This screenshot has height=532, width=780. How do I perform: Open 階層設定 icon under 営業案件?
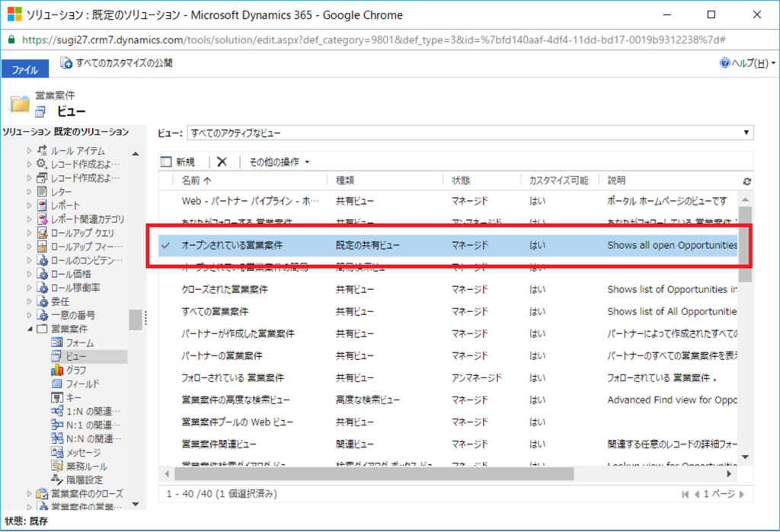(x=56, y=479)
